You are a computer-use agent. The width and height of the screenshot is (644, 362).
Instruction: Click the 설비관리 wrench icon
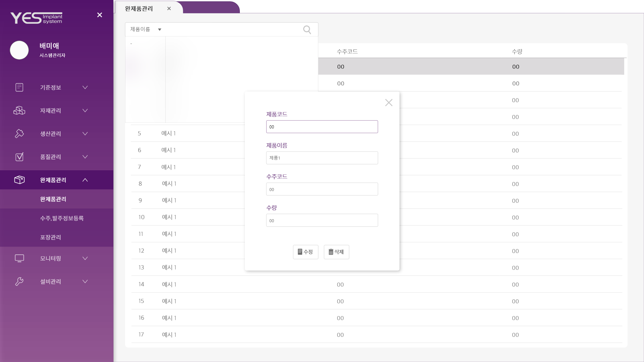(x=19, y=282)
